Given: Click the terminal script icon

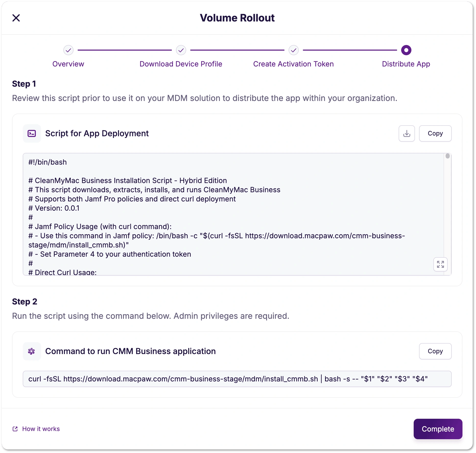Looking at the screenshot, I should (32, 133).
